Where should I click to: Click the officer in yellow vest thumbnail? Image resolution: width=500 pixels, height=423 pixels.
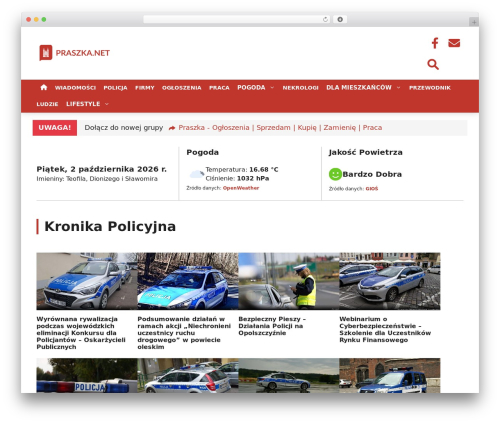pos(289,281)
